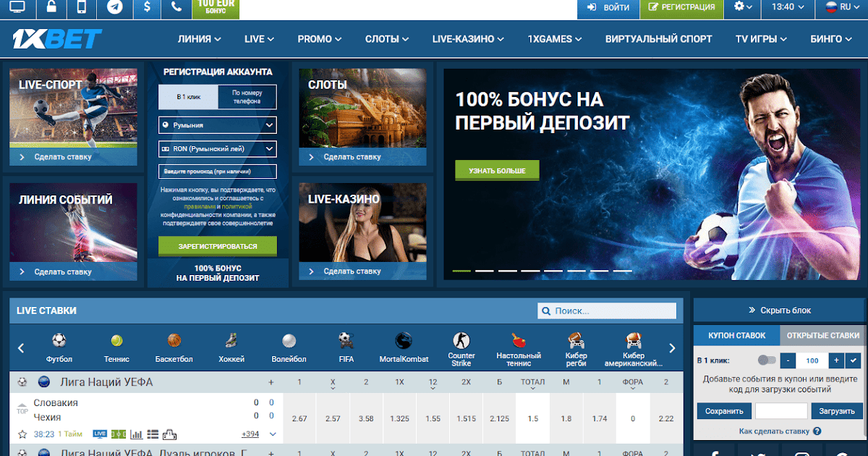The width and height of the screenshot is (868, 456).
Task: Click the Загрузить coupon button
Action: pyautogui.click(x=837, y=411)
